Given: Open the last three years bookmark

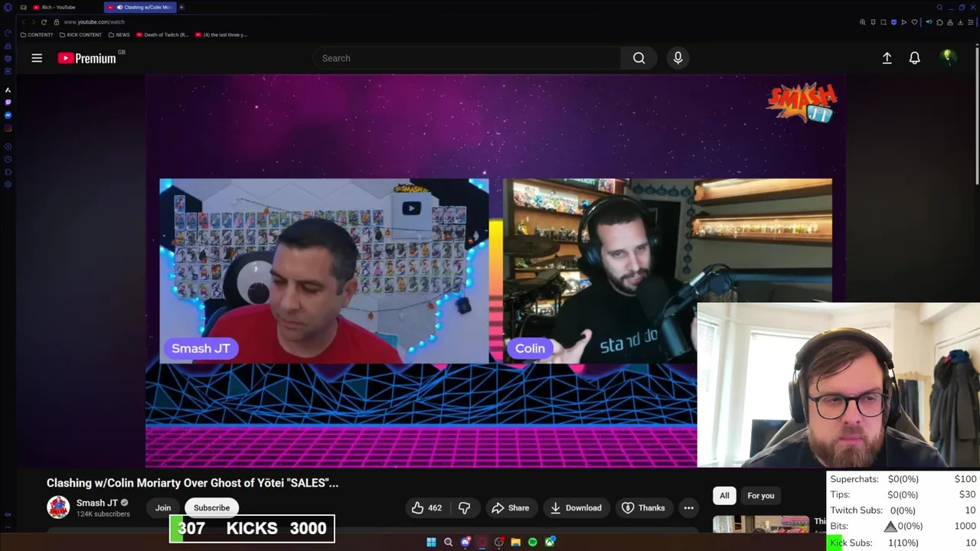Looking at the screenshot, I should pyautogui.click(x=220, y=34).
